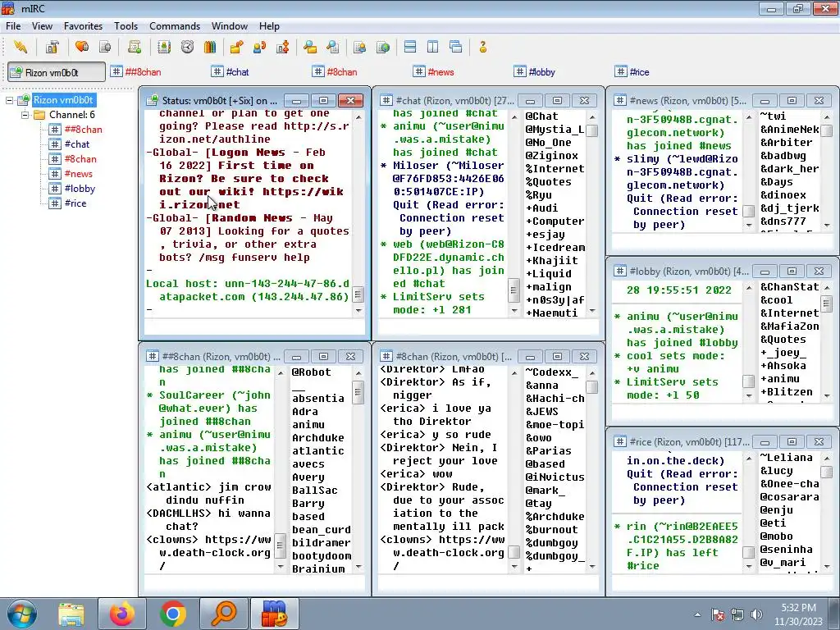Select ~Leliana in #rice nick list
840x630 pixels.
[x=787, y=458]
